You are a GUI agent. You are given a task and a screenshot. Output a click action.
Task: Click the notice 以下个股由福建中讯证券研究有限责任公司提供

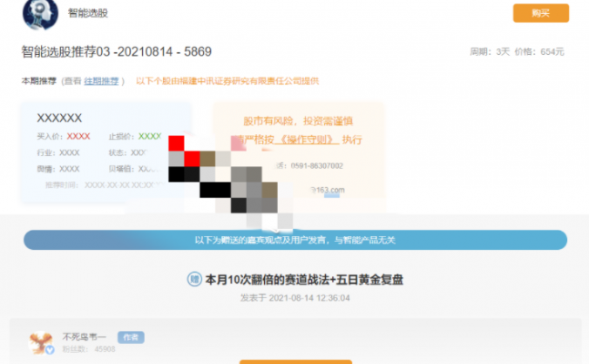click(227, 81)
